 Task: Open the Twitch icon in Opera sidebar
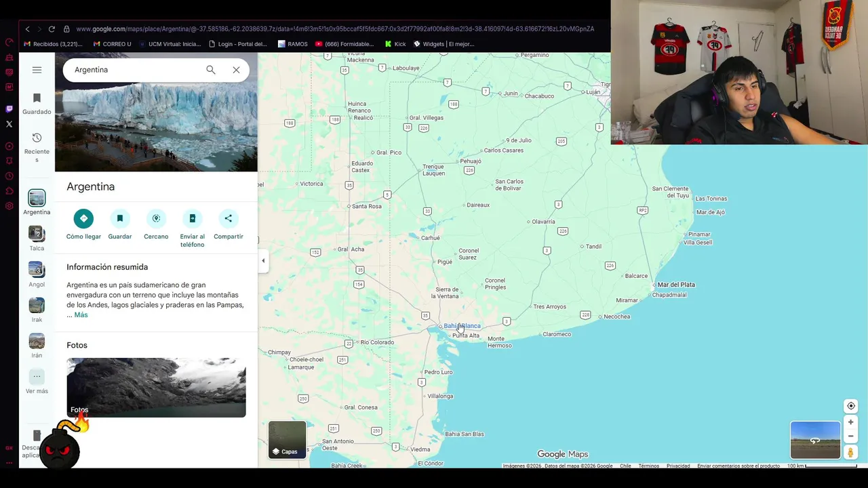(9, 108)
